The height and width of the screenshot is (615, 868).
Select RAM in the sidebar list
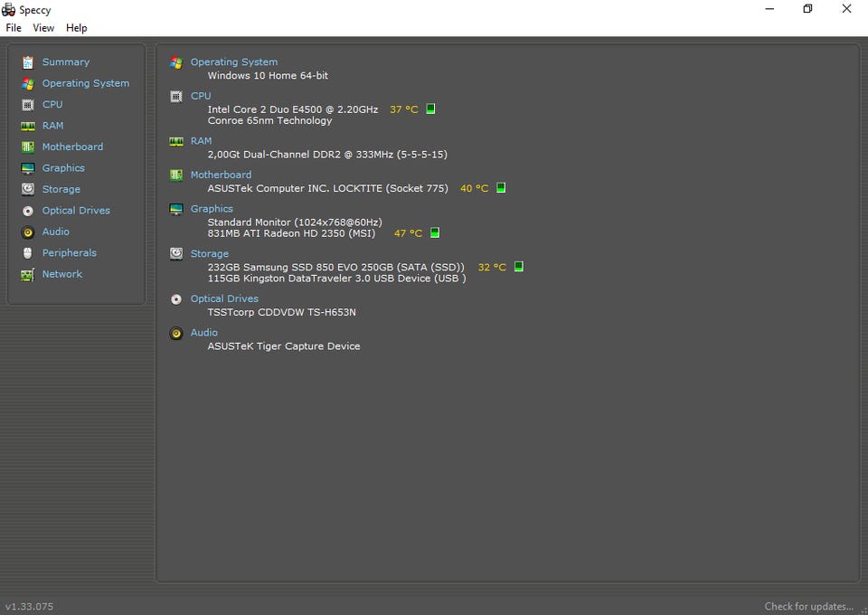click(x=53, y=126)
